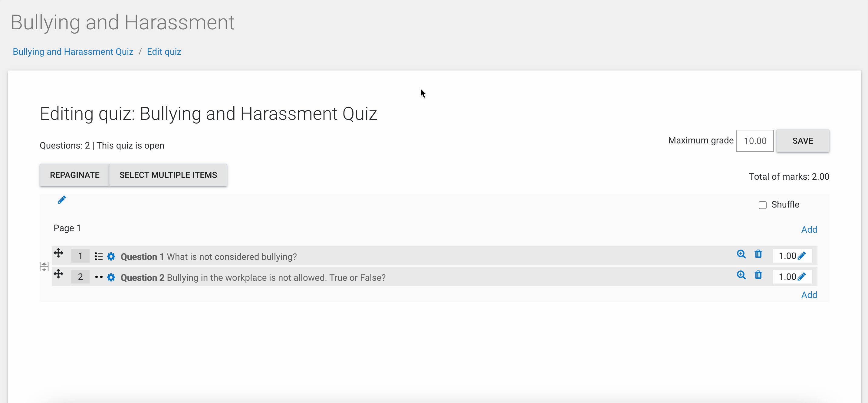Preview Question 1 with magnifier icon
The image size is (868, 403).
coord(741,254)
